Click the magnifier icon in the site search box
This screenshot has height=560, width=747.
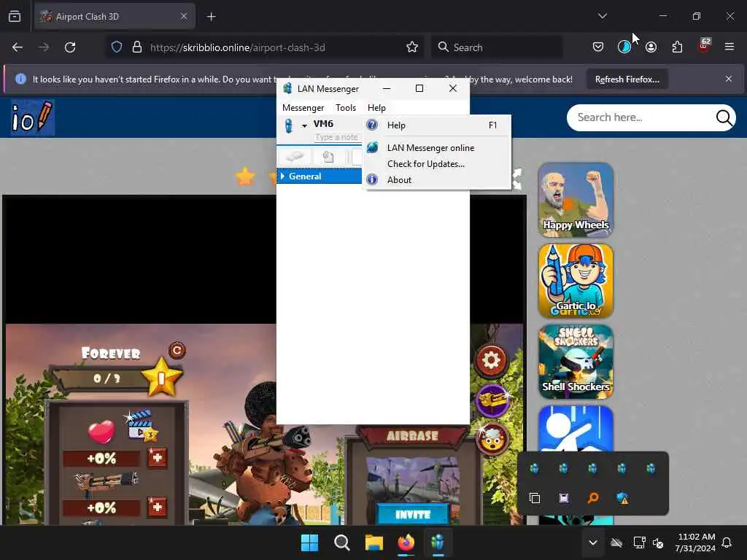(724, 117)
